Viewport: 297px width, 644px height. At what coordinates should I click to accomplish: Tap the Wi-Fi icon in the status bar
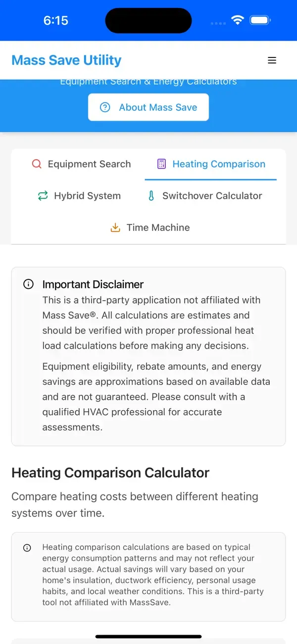[237, 20]
